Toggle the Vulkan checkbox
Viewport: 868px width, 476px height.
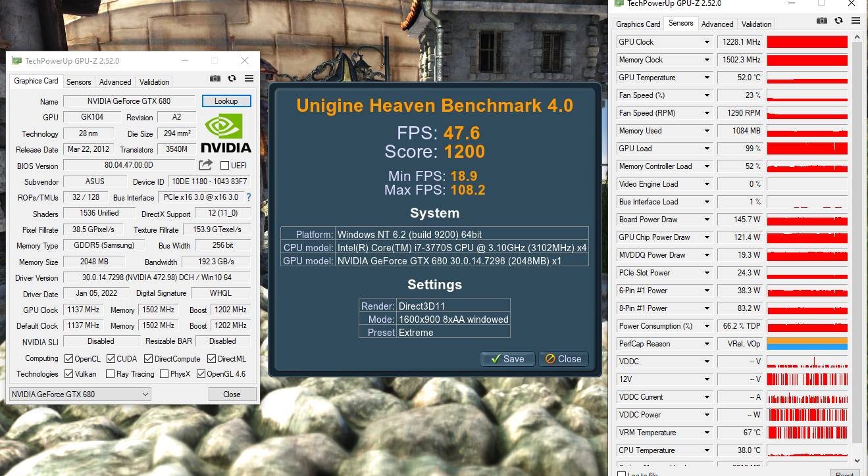coord(69,374)
